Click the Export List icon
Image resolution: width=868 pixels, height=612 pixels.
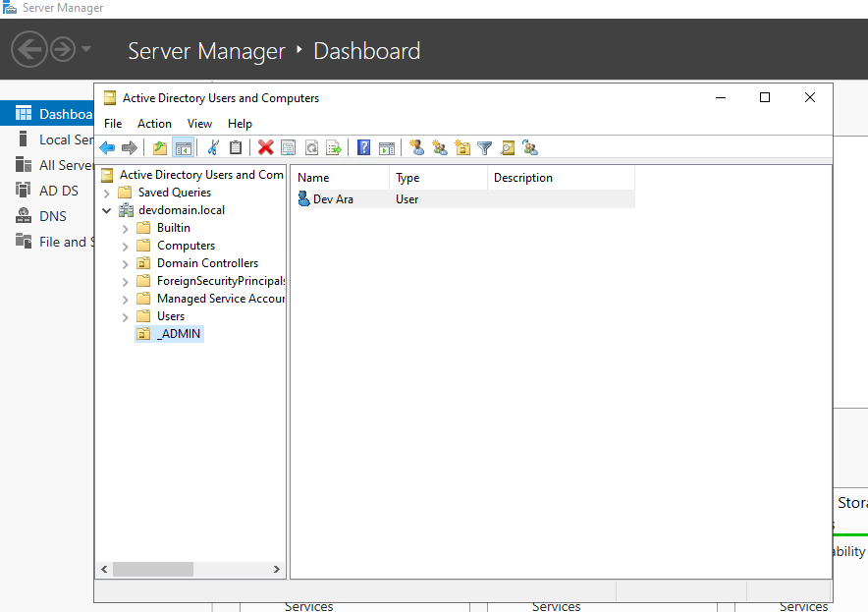pos(335,148)
